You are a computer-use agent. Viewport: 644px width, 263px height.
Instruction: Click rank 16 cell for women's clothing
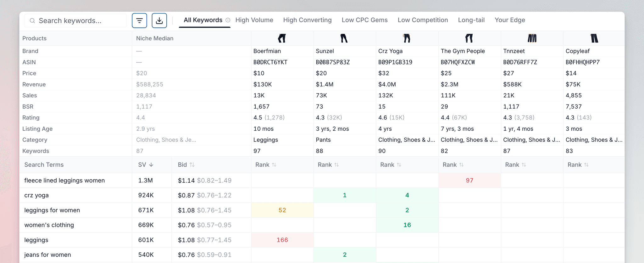click(x=407, y=225)
